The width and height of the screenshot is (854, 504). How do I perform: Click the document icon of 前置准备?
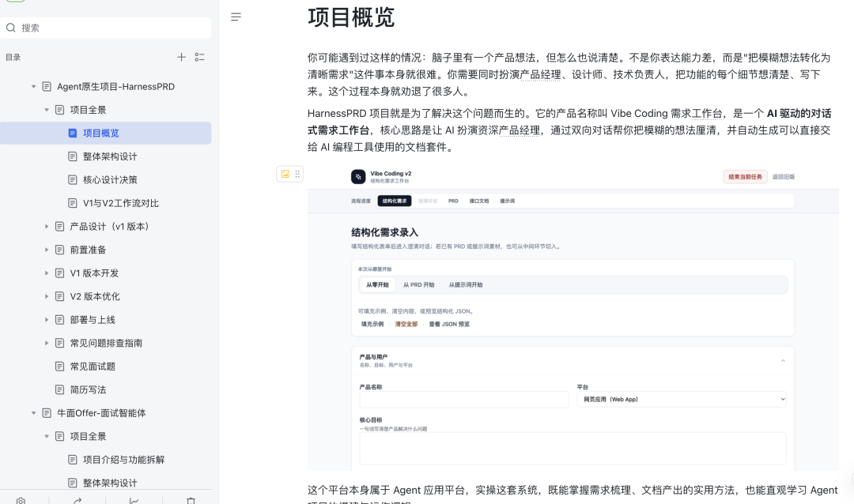click(60, 250)
